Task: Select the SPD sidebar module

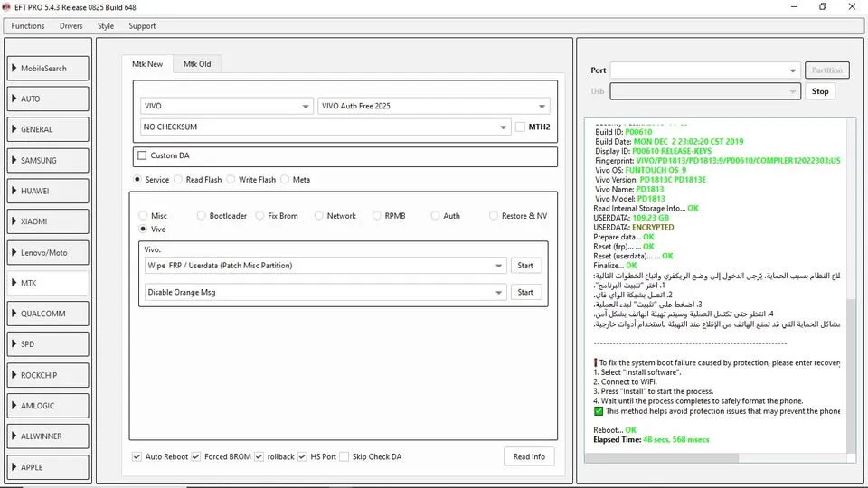Action: pyautogui.click(x=49, y=344)
